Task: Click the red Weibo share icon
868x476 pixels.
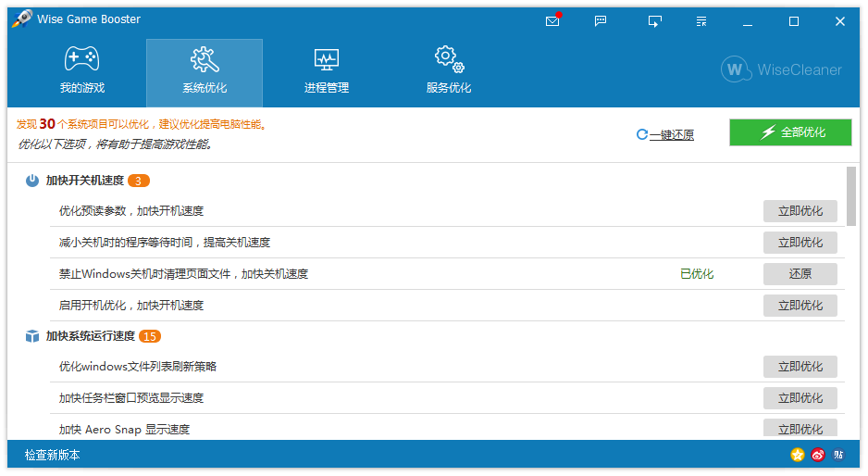Action: coord(818,455)
